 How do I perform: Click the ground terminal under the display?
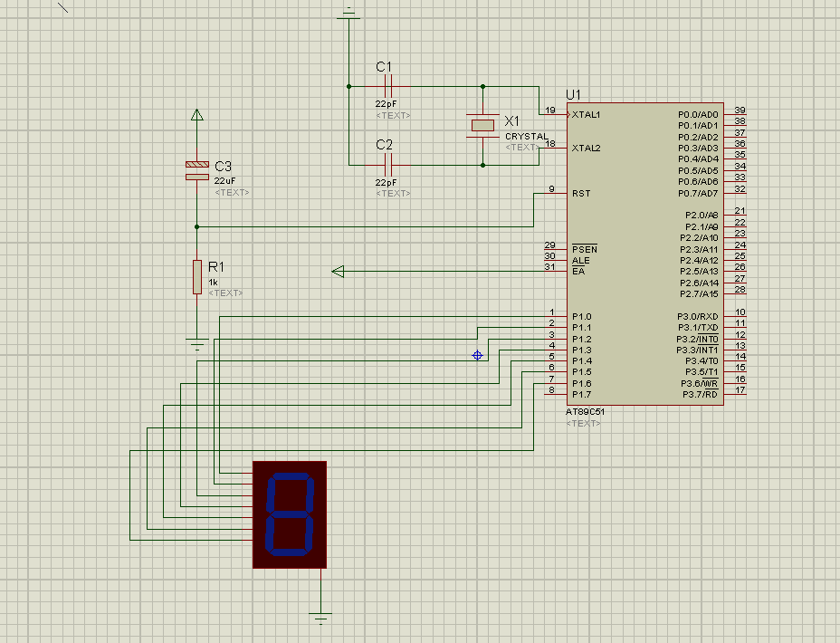321,619
